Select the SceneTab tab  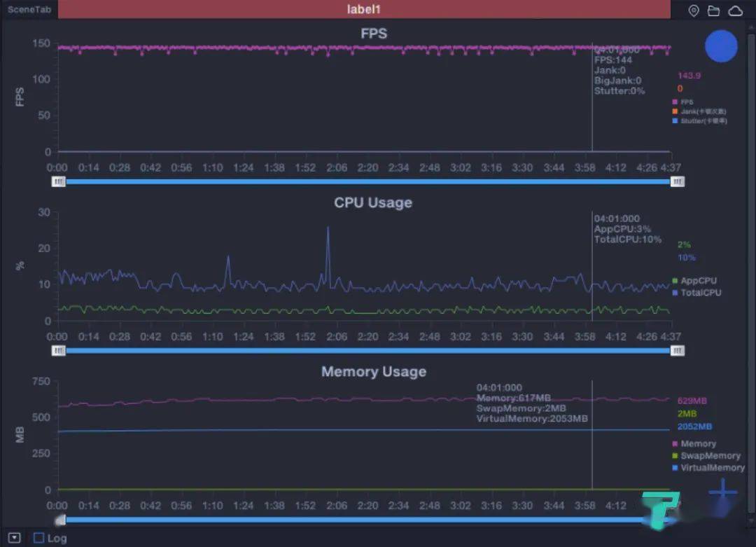click(x=29, y=9)
